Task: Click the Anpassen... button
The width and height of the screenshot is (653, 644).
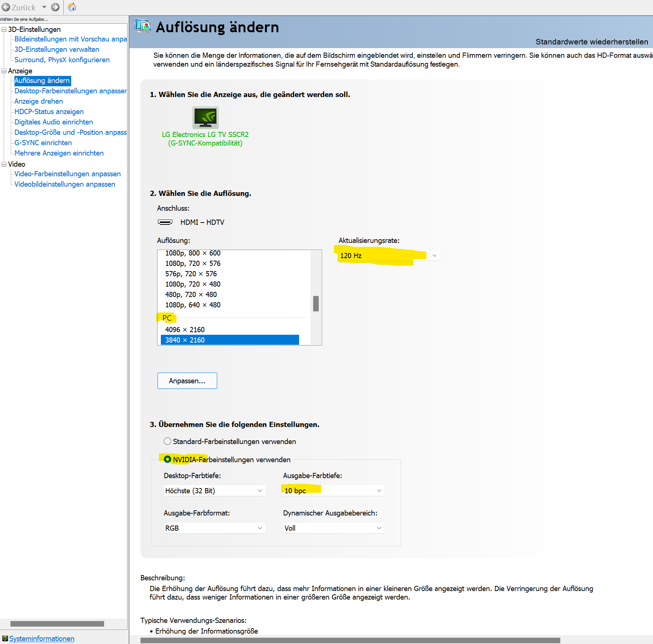Action: pos(187,381)
